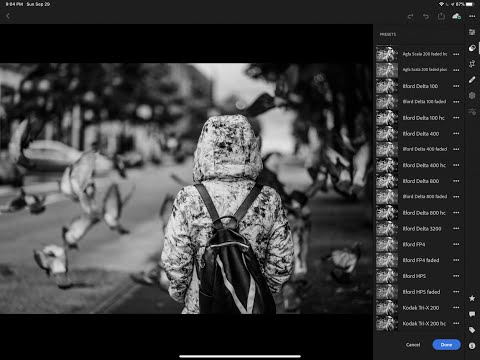Open three-dot menu for Ilford Delta 800 faded
Viewport: 480px width, 360px height.
coord(456,197)
